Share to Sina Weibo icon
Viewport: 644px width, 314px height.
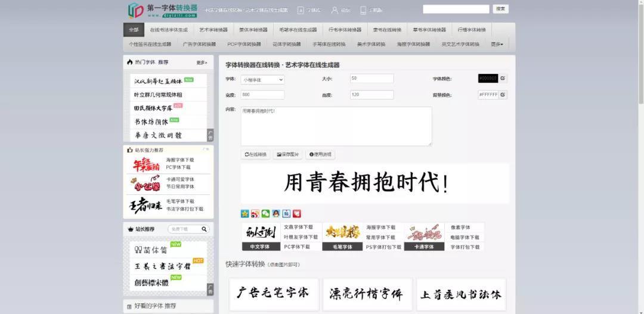[x=255, y=213]
